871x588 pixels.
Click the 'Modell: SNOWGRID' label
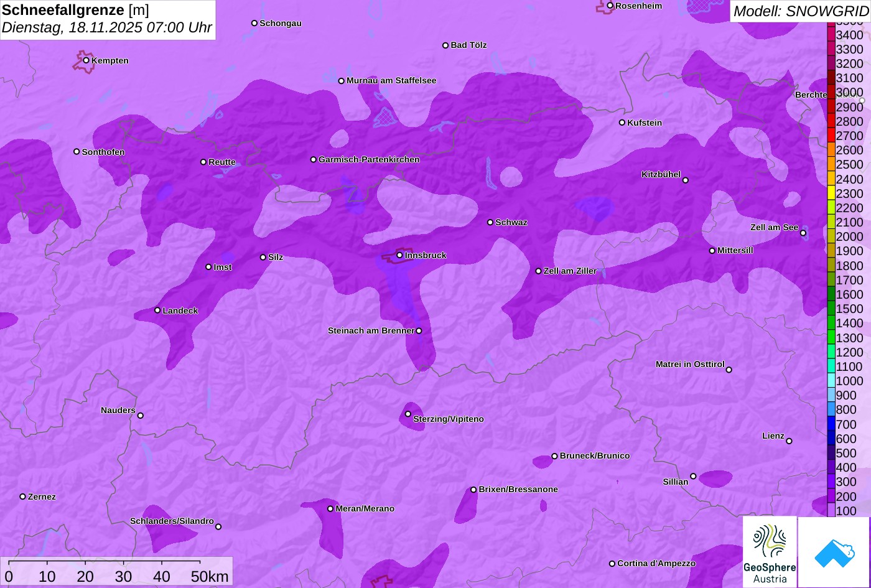(801, 11)
